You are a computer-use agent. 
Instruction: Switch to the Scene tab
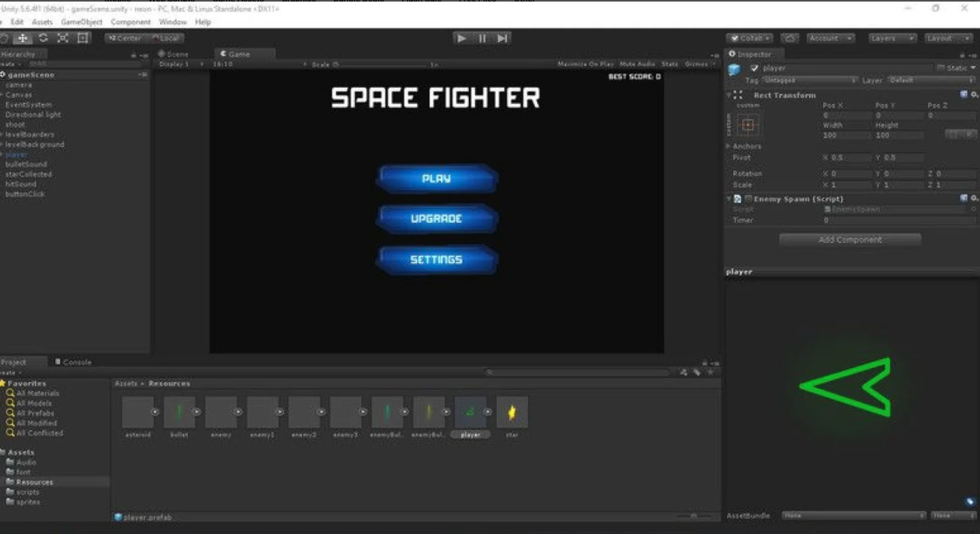[173, 54]
